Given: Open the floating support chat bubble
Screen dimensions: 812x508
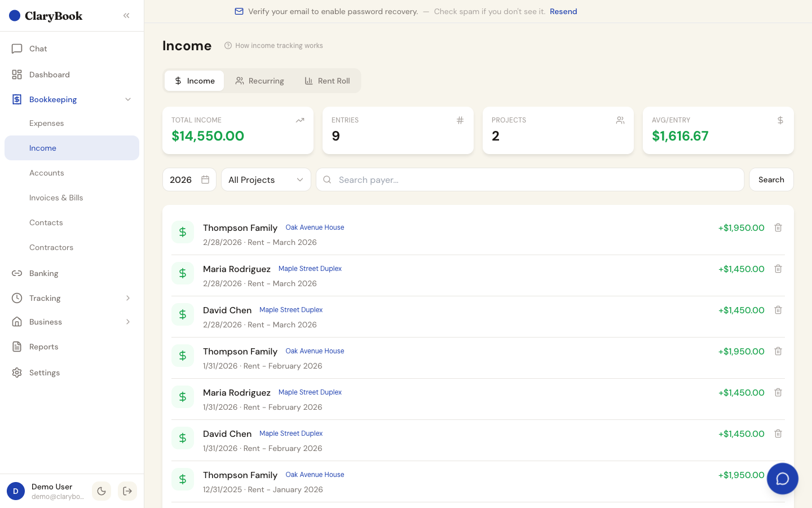Looking at the screenshot, I should click(783, 479).
